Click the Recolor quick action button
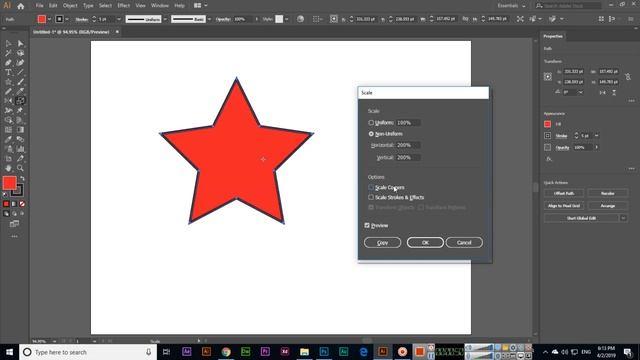The height and width of the screenshot is (360, 640). tap(607, 193)
